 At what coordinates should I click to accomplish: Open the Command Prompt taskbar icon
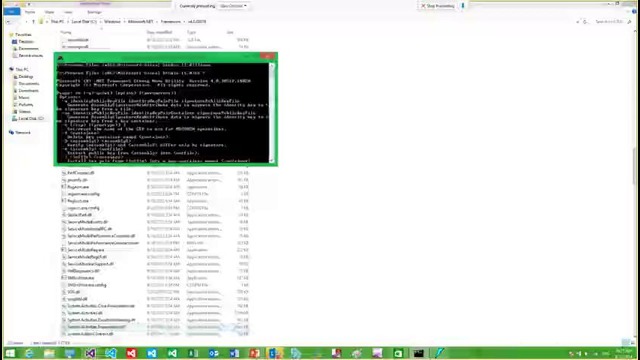(x=418, y=353)
